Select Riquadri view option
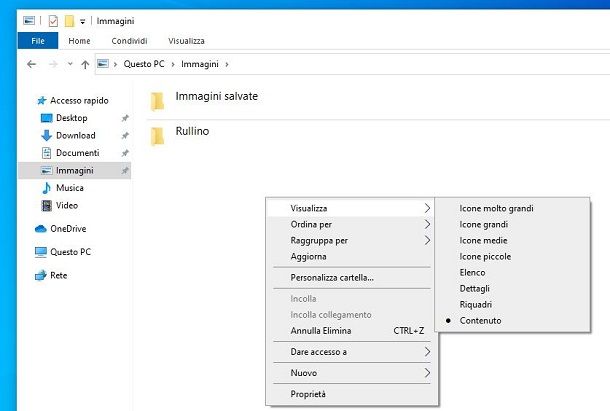The width and height of the screenshot is (610, 411). 512,304
